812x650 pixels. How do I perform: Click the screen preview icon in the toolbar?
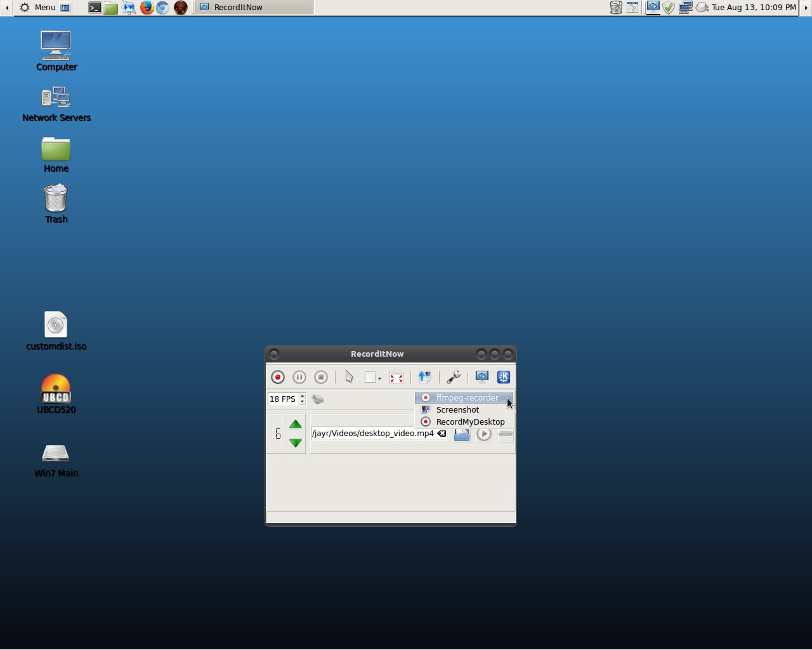pos(481,376)
